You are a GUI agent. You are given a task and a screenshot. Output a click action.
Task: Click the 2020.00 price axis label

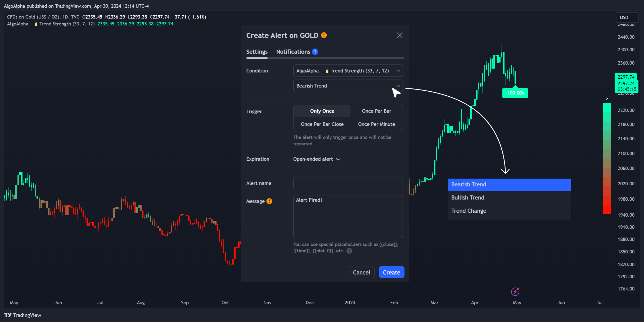point(626,184)
